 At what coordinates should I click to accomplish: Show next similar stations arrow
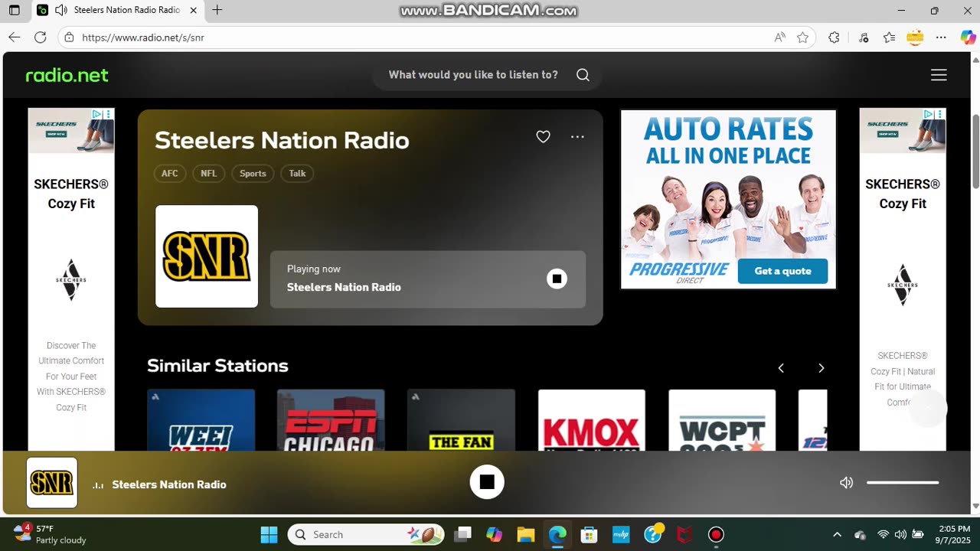tap(821, 368)
